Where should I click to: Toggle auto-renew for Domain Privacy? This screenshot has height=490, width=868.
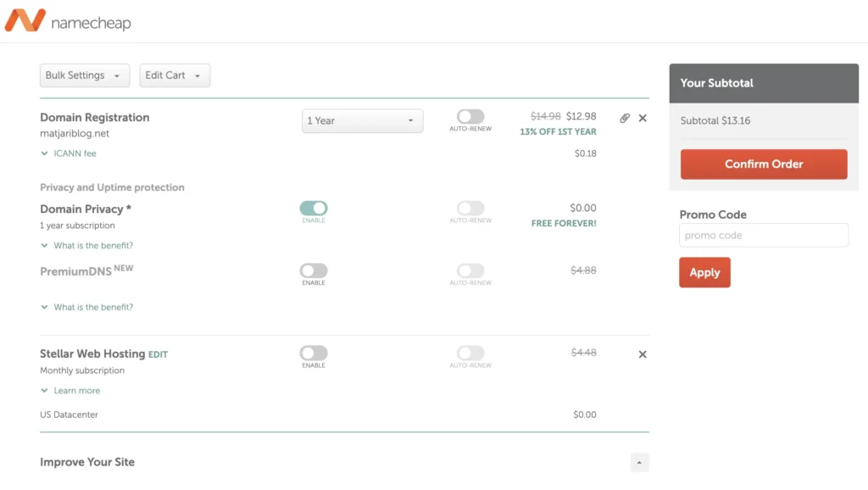(470, 209)
